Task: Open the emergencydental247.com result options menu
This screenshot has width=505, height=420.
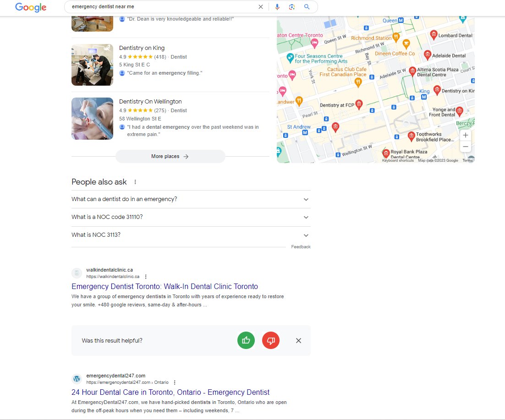Action: tap(175, 382)
